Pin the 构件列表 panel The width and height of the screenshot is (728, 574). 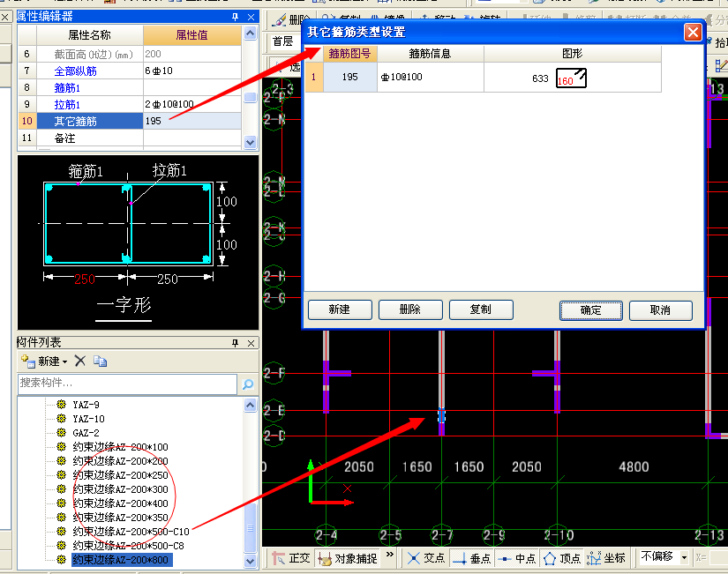tap(235, 343)
